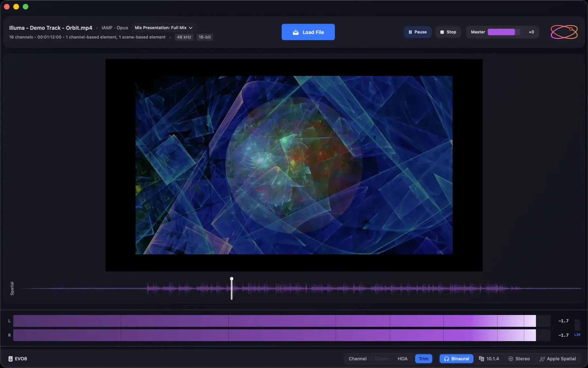Click the EVO8 audio device label
This screenshot has width=588, height=368.
pyautogui.click(x=21, y=359)
